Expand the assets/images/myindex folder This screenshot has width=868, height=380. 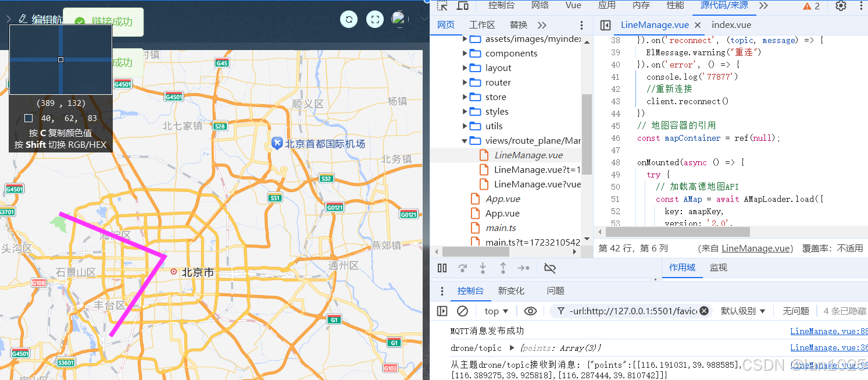pyautogui.click(x=465, y=39)
